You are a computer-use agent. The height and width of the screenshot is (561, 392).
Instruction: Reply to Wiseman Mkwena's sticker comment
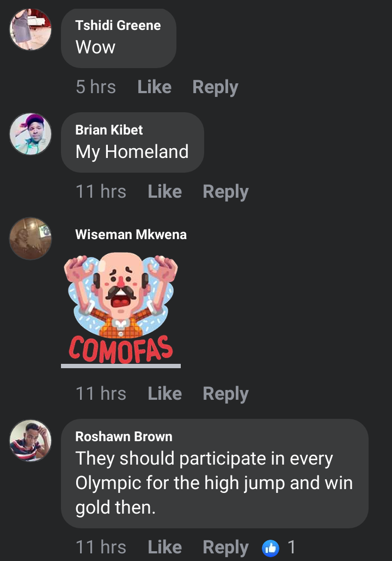(226, 394)
